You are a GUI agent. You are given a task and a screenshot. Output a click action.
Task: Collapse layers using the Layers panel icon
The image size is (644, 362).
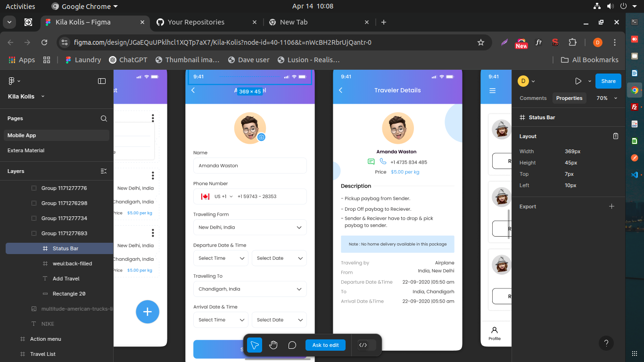point(104,171)
